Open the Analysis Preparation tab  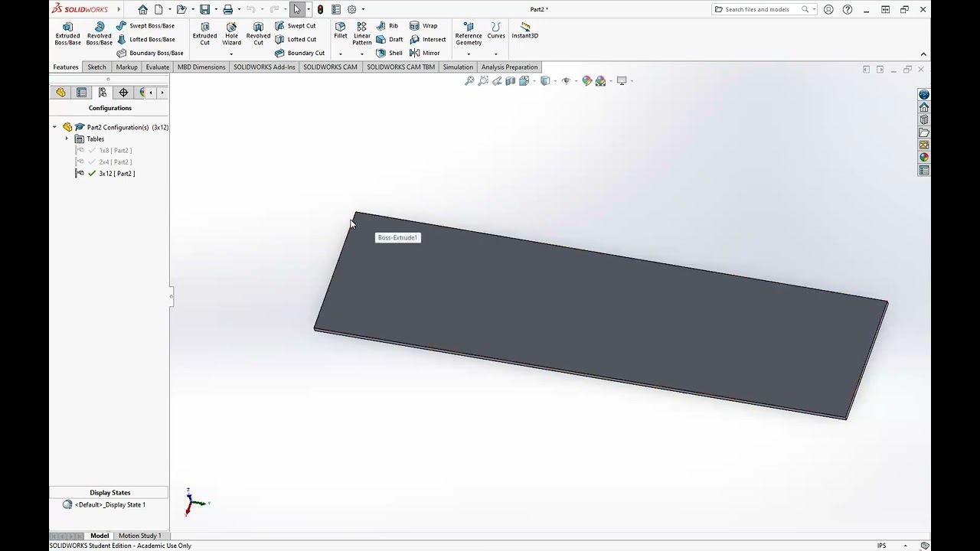(509, 67)
